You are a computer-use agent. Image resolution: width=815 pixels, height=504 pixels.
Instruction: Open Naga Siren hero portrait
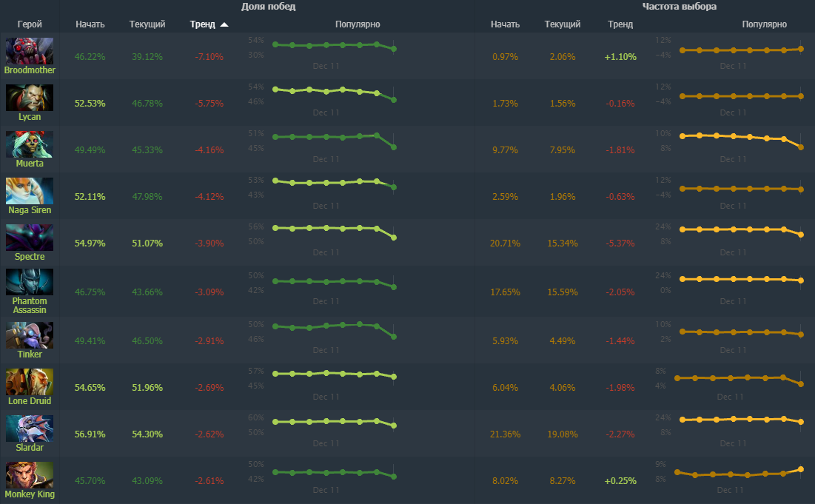[x=30, y=191]
